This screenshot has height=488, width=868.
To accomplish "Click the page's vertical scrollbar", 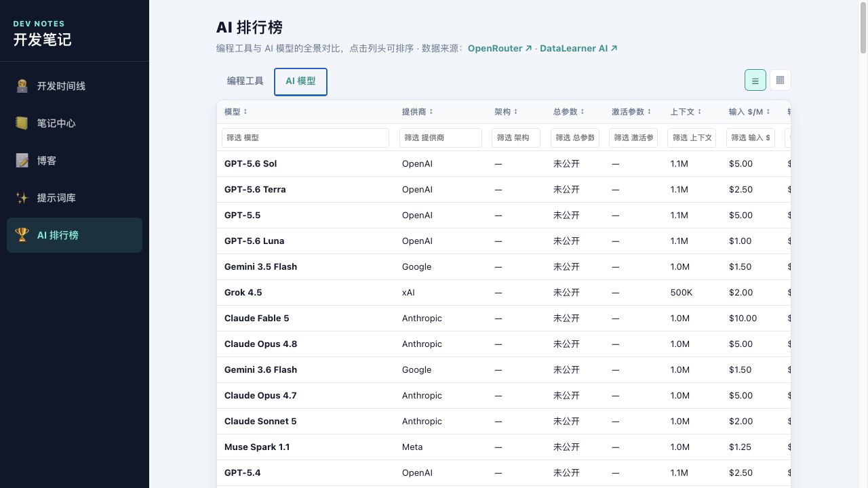I will pos(863,27).
